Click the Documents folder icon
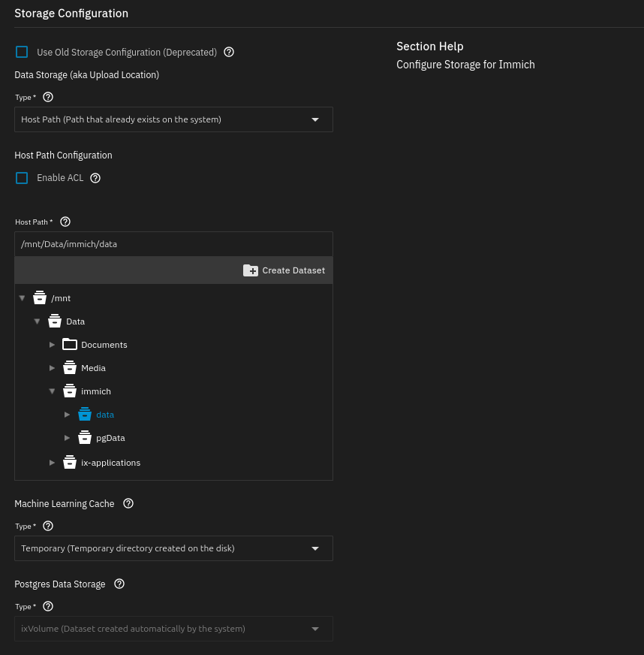 [x=70, y=345]
